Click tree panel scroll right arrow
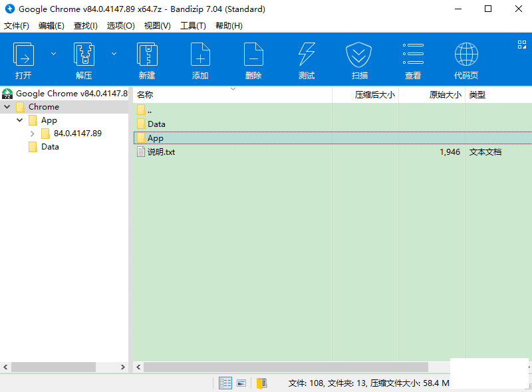 tap(123, 367)
